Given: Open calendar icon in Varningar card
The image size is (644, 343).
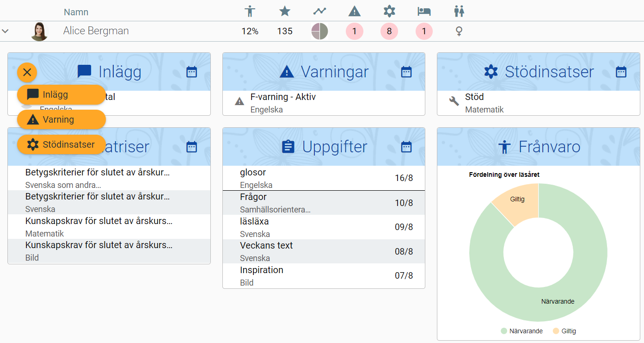Looking at the screenshot, I should tap(406, 72).
